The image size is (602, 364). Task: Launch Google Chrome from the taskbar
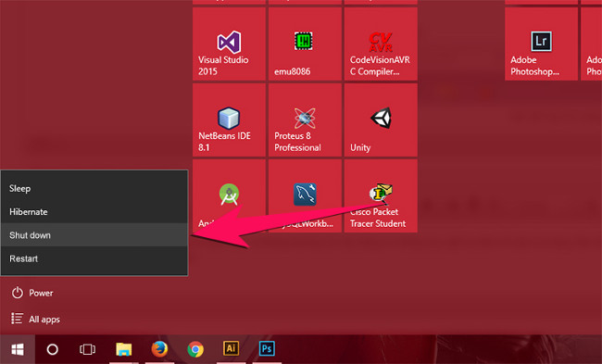click(x=195, y=349)
